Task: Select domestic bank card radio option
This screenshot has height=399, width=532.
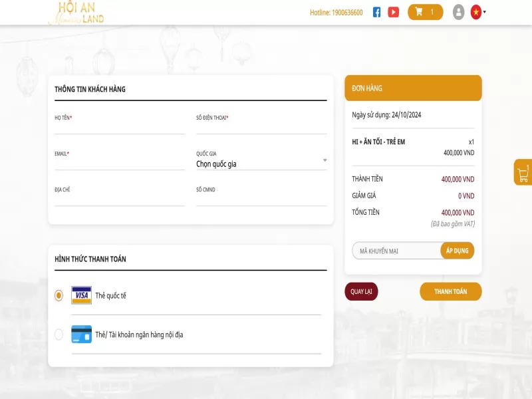Action: [59, 334]
